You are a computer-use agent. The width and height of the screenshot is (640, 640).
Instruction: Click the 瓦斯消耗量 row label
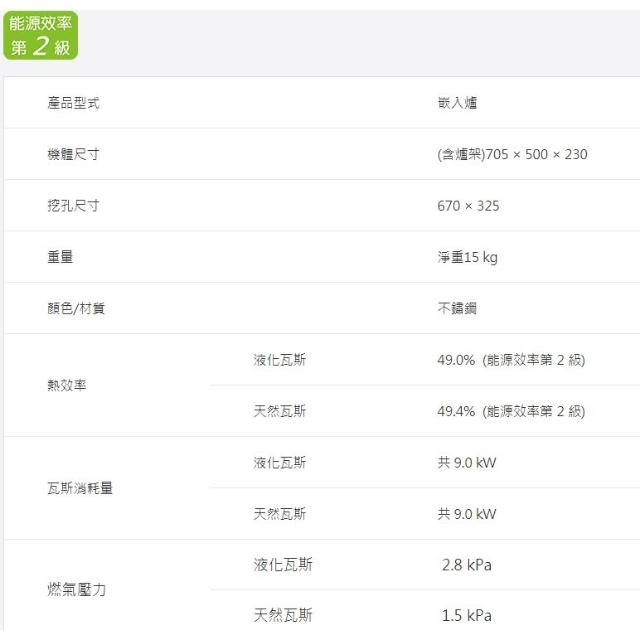tap(80, 488)
